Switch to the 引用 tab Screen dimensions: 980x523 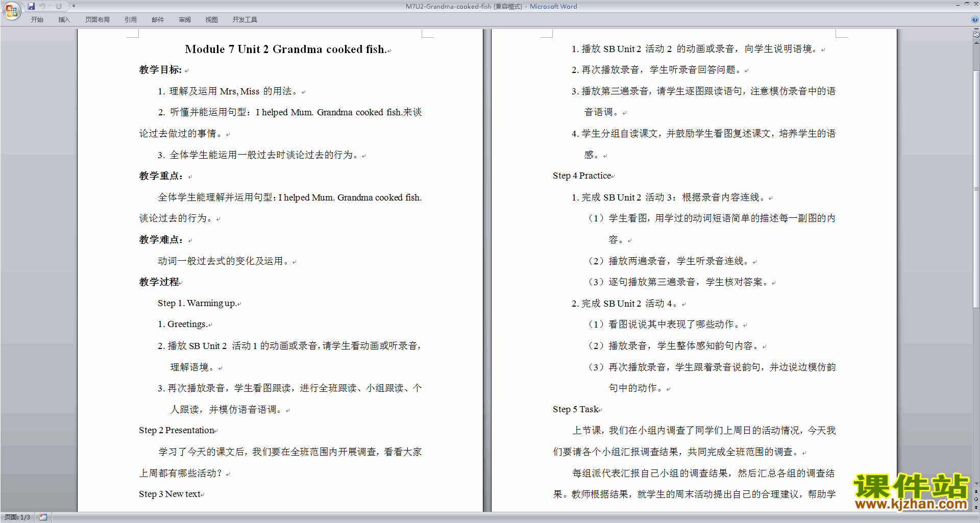(131, 20)
